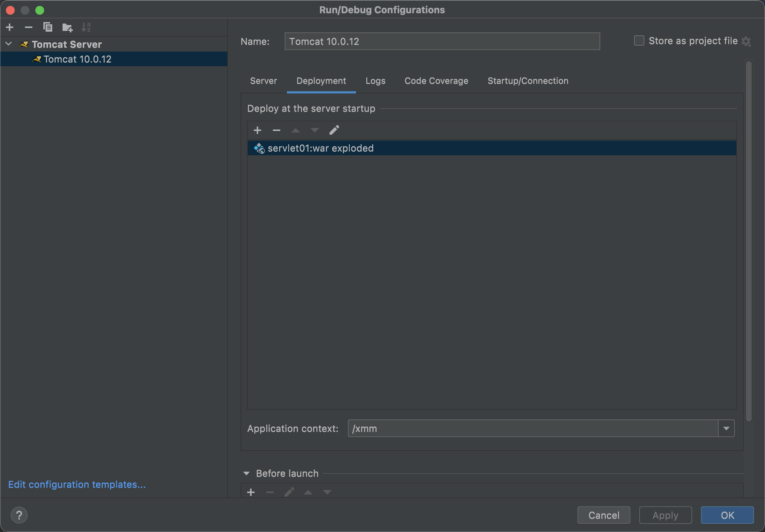Click the Cancel button
The image size is (765, 532).
604,515
